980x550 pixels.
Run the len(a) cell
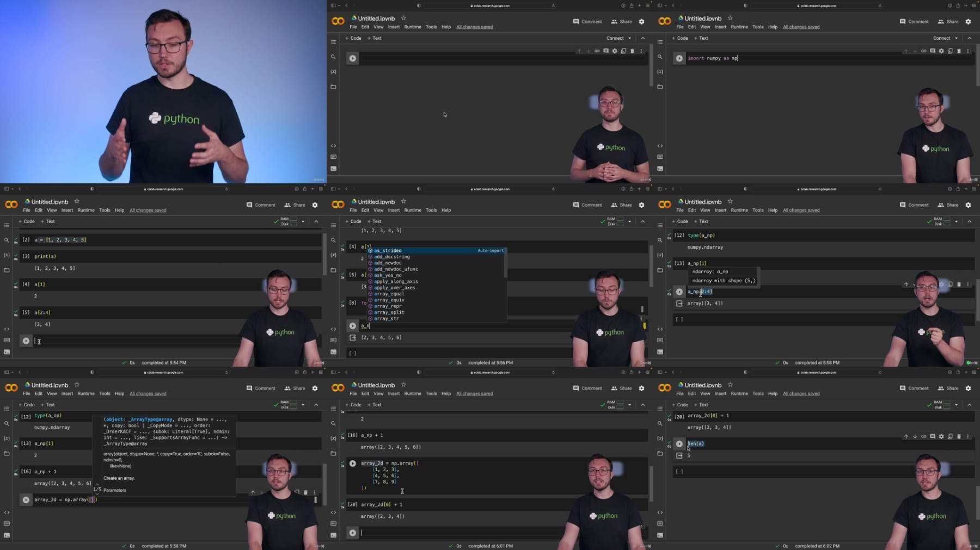coord(679,444)
